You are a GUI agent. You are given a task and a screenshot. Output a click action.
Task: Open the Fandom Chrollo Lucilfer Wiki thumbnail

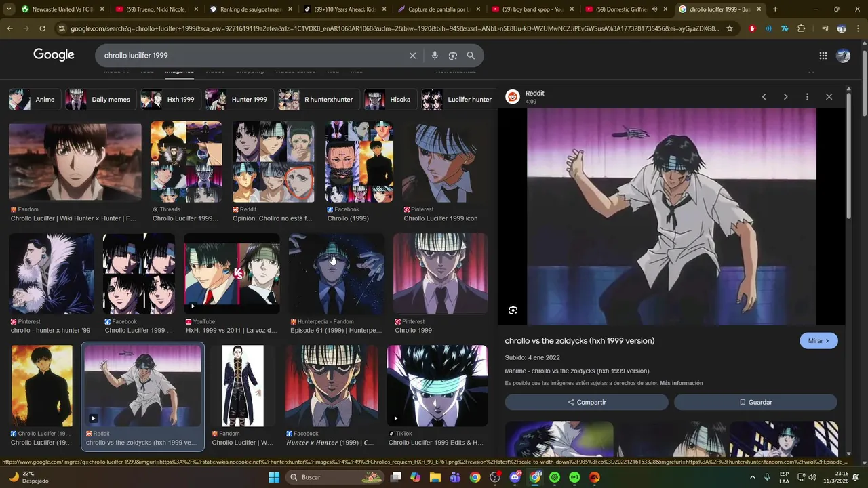(x=75, y=162)
